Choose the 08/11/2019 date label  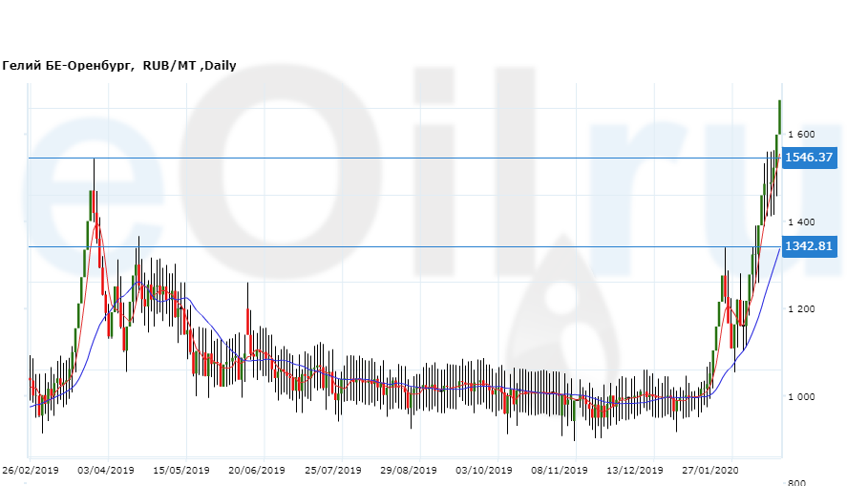[560, 470]
